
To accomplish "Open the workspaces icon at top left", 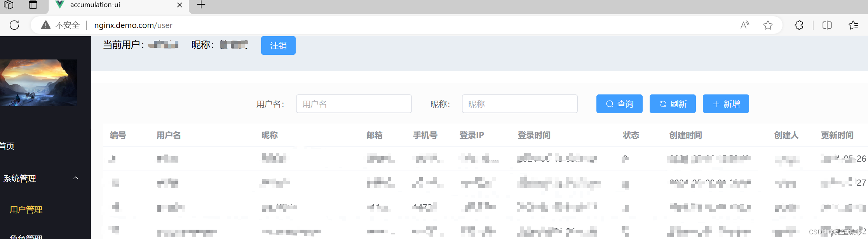I will pos(9,5).
